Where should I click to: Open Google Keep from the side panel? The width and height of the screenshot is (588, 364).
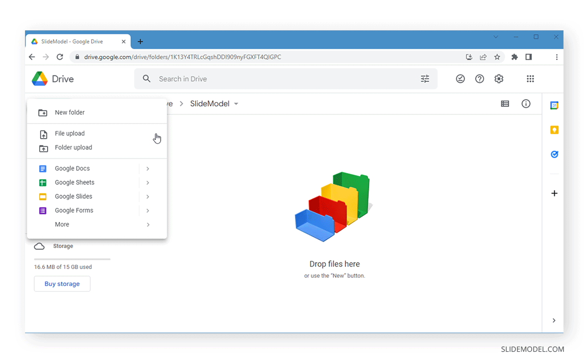point(554,129)
